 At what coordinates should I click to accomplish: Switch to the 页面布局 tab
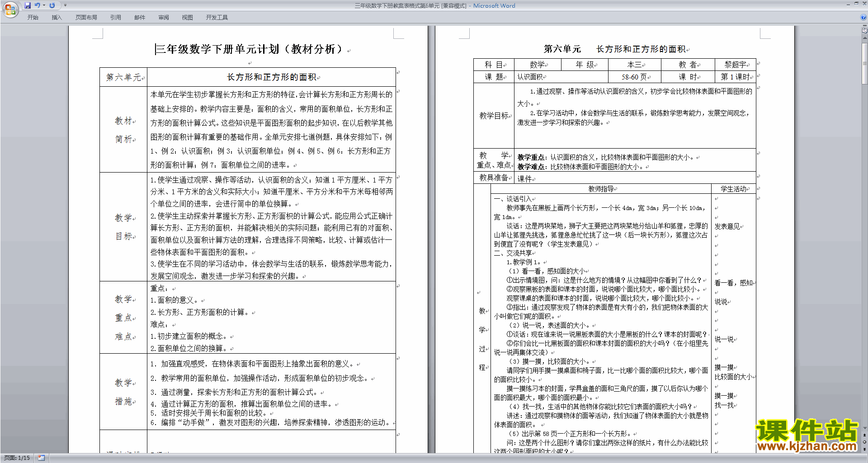tap(86, 18)
